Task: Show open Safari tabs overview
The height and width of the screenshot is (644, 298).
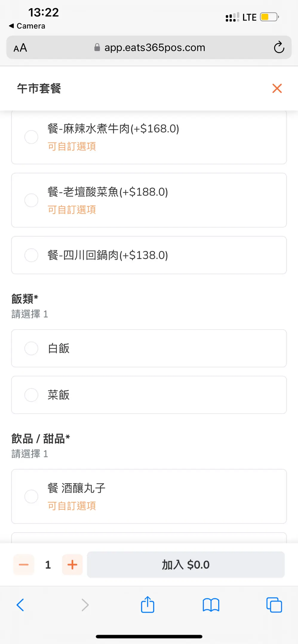Action: point(274,605)
